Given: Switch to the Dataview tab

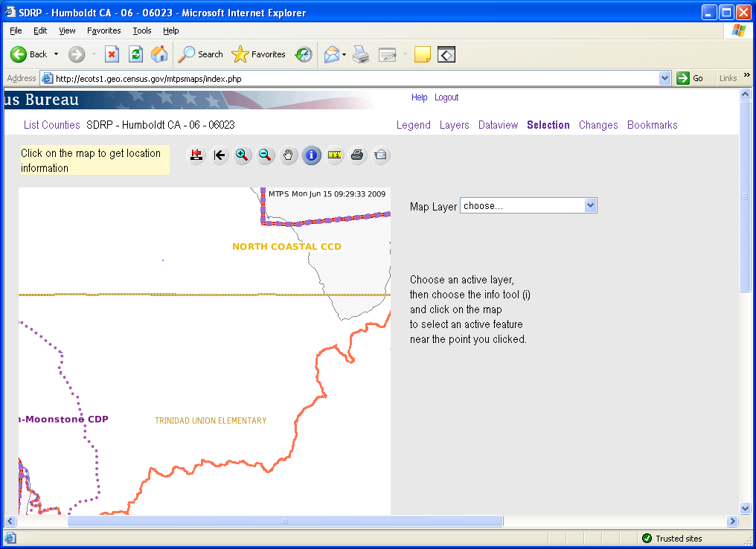Looking at the screenshot, I should [498, 125].
